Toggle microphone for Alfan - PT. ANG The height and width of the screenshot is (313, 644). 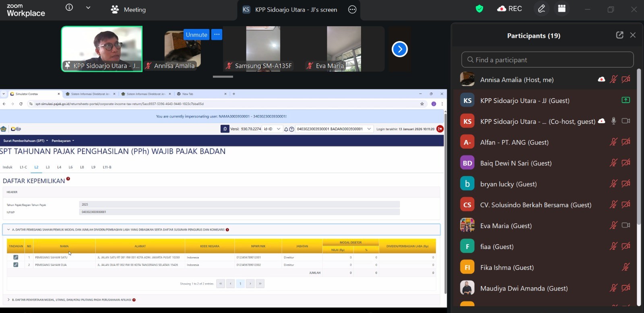click(x=613, y=142)
